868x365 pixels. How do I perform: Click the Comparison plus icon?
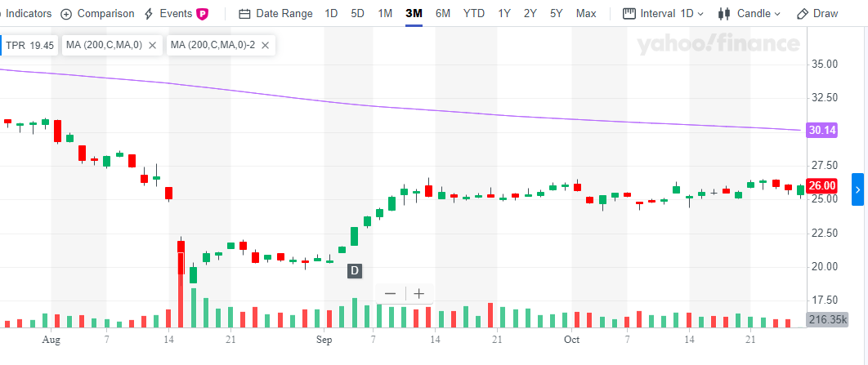66,14
